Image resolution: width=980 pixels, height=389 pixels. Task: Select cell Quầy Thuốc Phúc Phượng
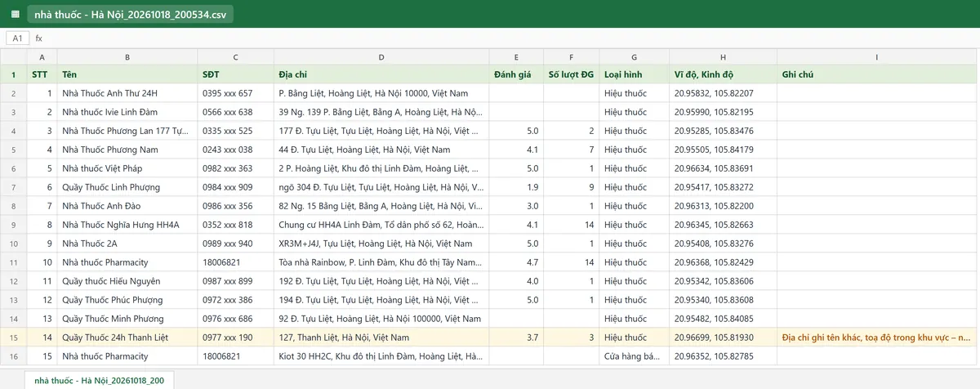(x=127, y=300)
